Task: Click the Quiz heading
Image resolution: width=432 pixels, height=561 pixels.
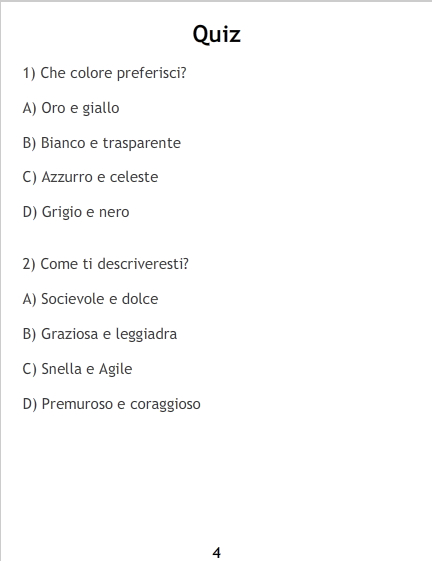Action: [x=217, y=35]
